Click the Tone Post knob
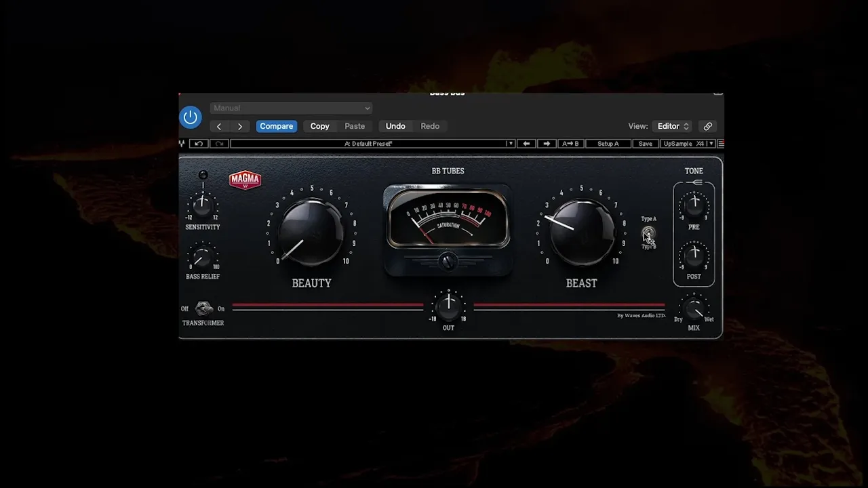868x488 pixels. click(694, 256)
